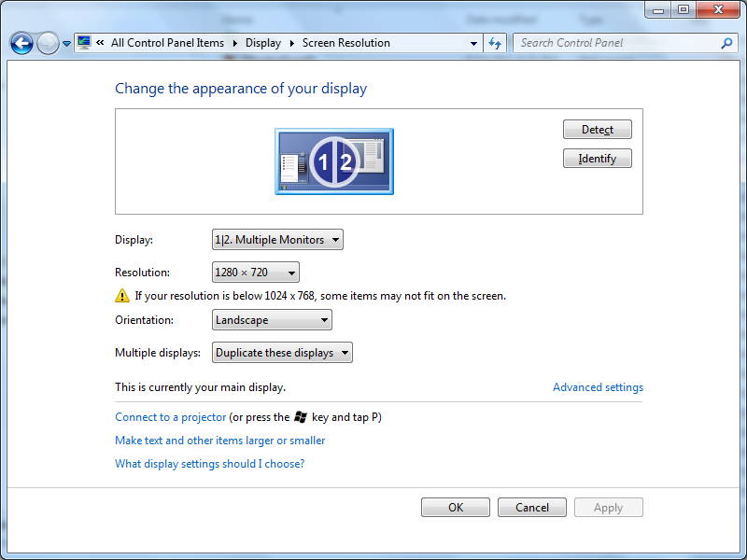Click the double chevron in the address bar
747x560 pixels.
100,42
